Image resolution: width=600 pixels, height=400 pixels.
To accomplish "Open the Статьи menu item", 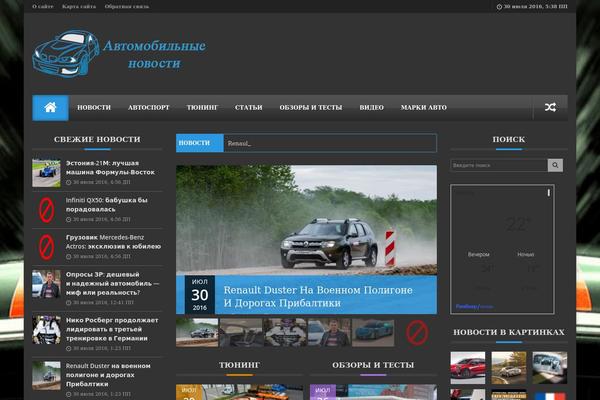I will tap(248, 108).
